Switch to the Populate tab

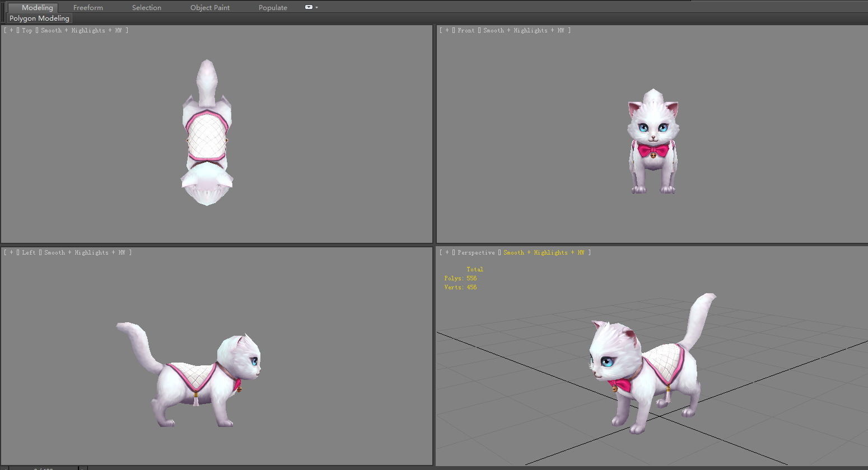click(273, 8)
